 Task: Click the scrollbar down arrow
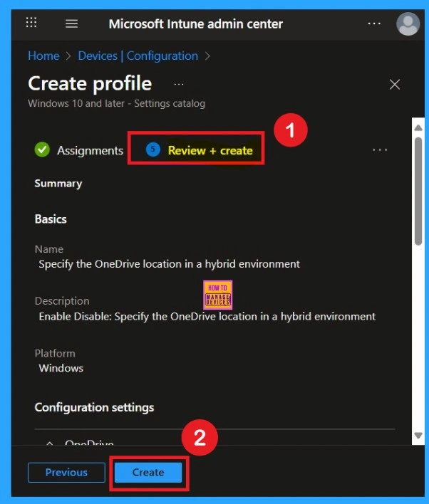pyautogui.click(x=418, y=436)
